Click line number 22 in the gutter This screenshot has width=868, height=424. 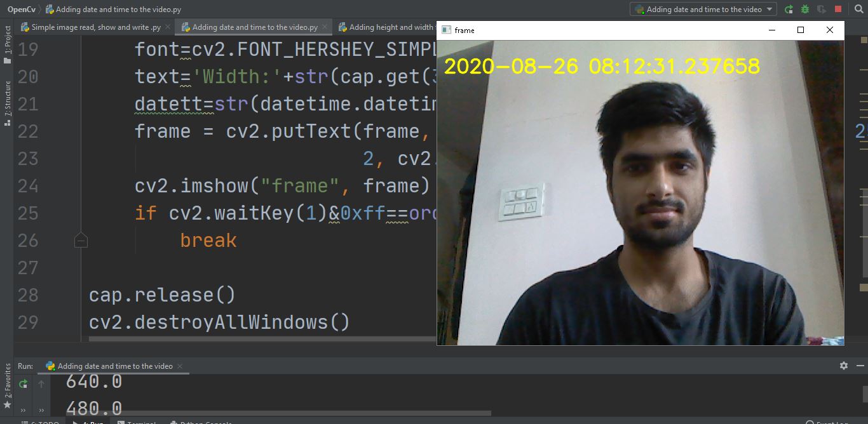tap(28, 131)
